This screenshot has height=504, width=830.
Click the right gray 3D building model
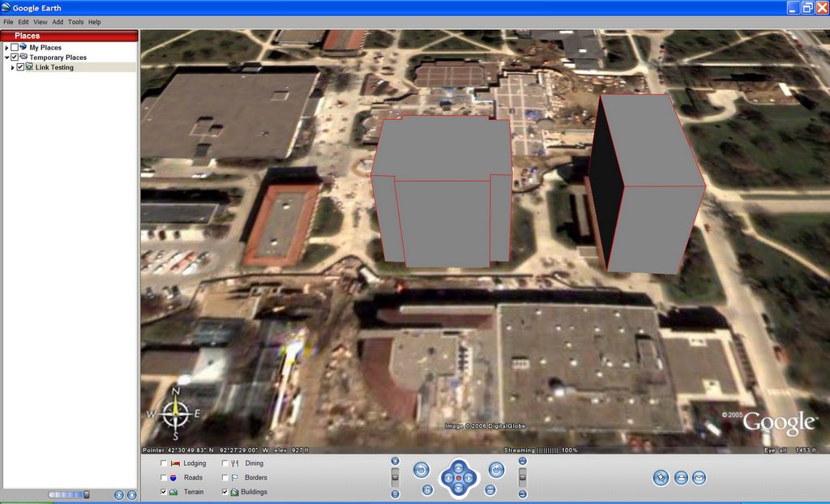(x=647, y=184)
